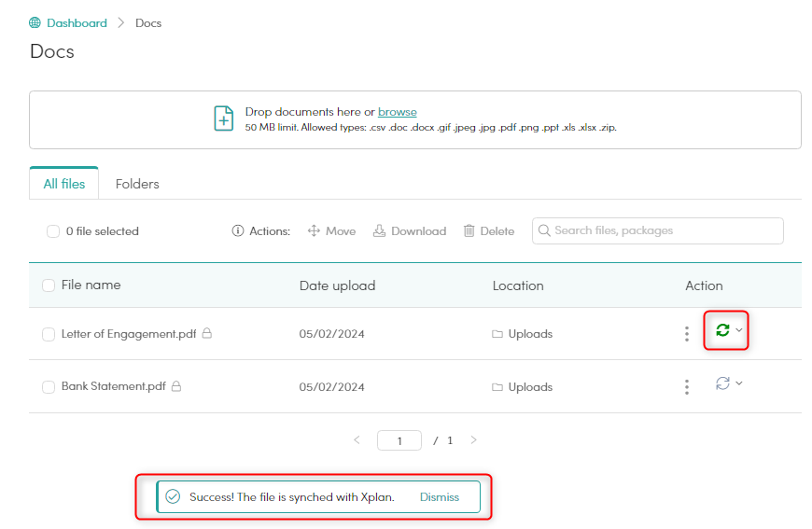This screenshot has height=529, width=812.
Task: Click the Actions info icon
Action: point(238,231)
